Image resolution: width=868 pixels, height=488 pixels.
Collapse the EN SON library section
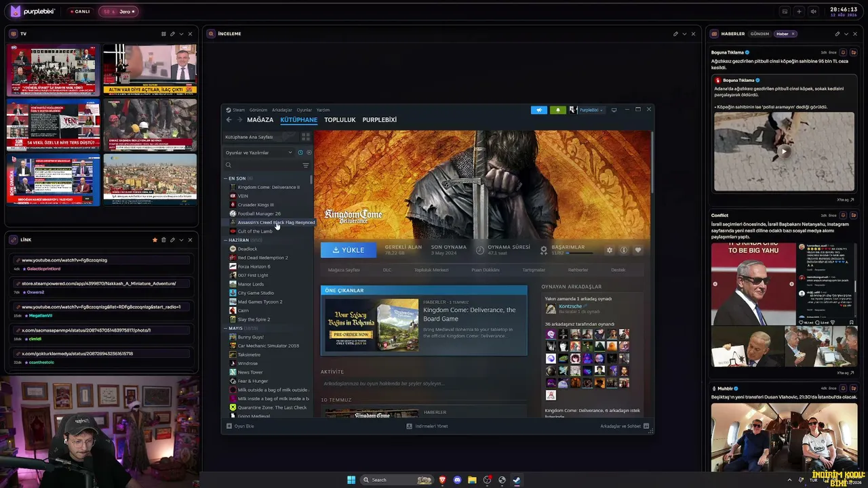tap(226, 178)
